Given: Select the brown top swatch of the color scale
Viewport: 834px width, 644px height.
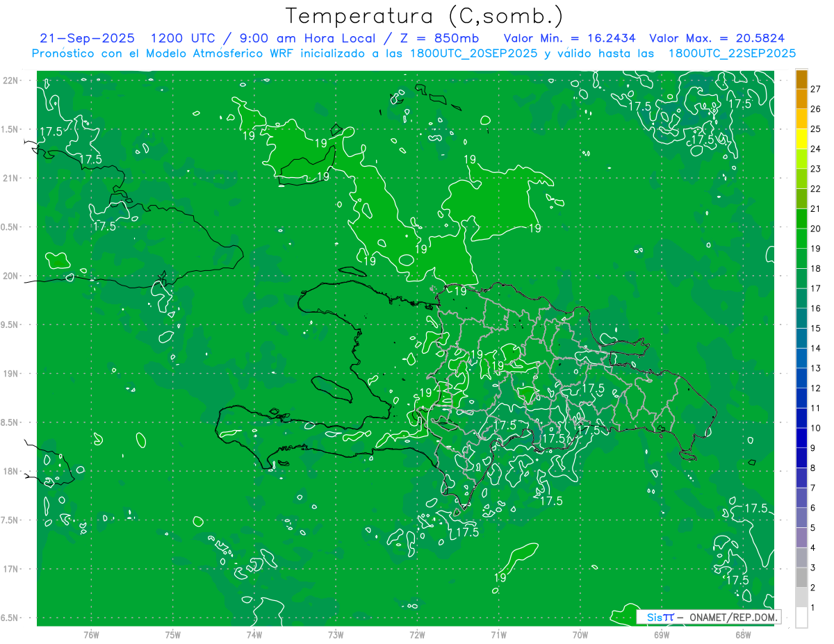Looking at the screenshot, I should point(801,79).
